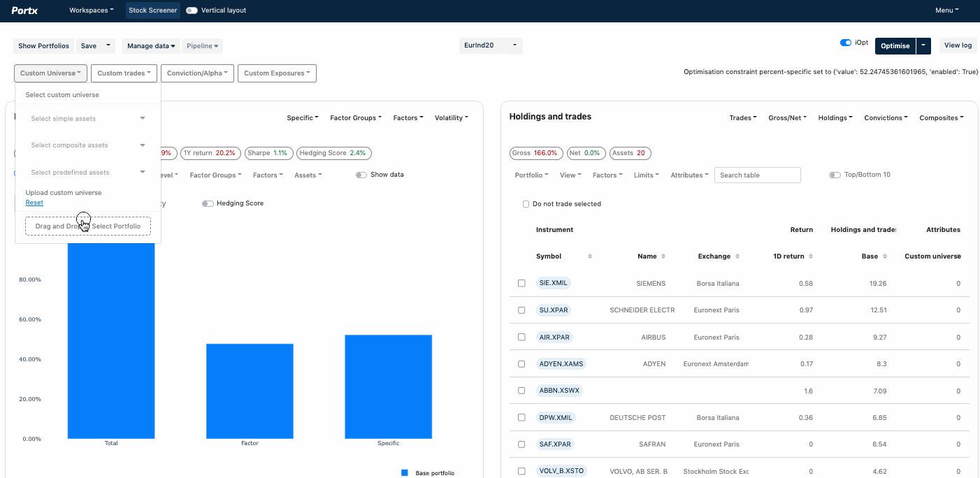Check the Do not trade selected checkbox
Viewport: 980px width, 478px height.
tap(526, 203)
